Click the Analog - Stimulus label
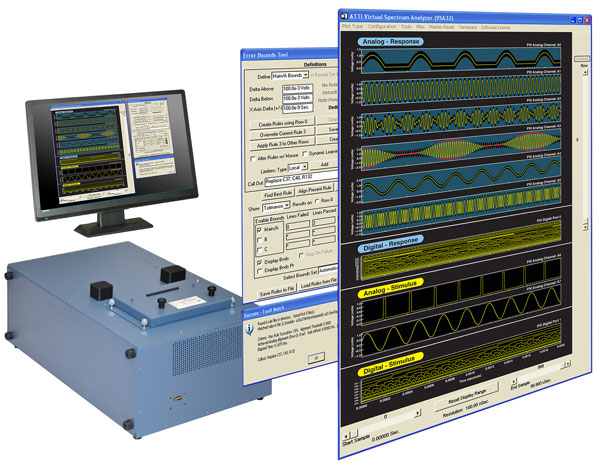The height and width of the screenshot is (464, 600). click(x=390, y=288)
